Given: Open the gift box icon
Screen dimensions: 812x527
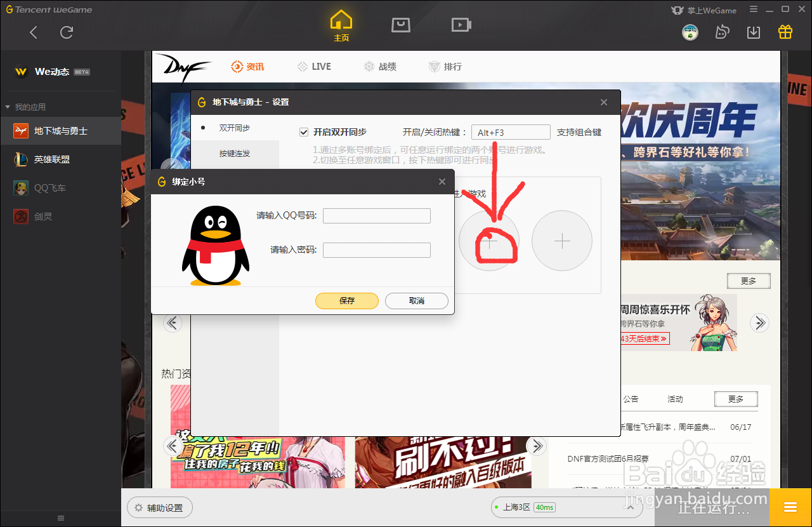Looking at the screenshot, I should (x=785, y=32).
